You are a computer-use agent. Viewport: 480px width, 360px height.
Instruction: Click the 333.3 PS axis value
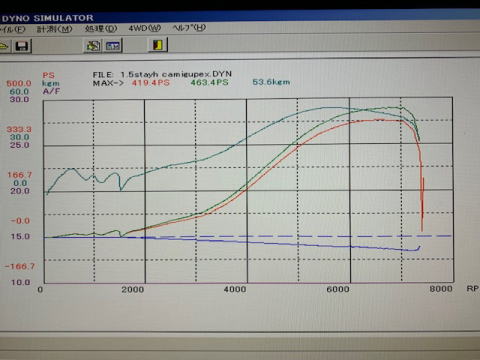pos(19,129)
